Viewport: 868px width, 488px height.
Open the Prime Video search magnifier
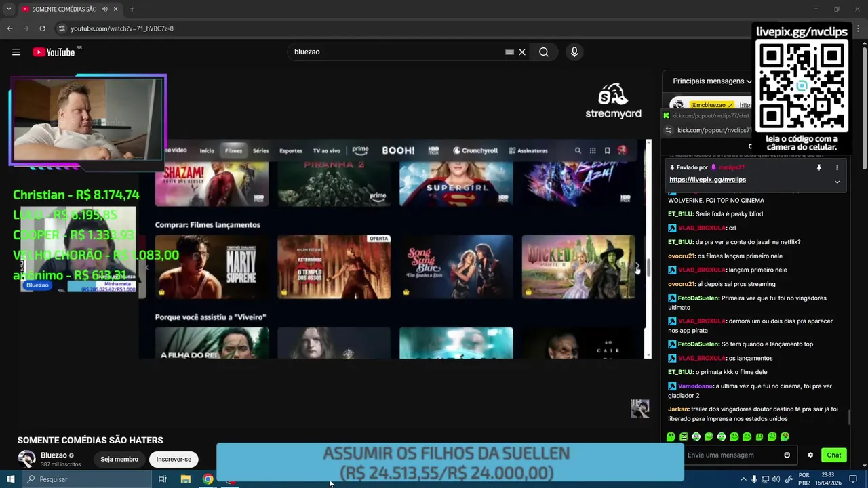pyautogui.click(x=578, y=150)
